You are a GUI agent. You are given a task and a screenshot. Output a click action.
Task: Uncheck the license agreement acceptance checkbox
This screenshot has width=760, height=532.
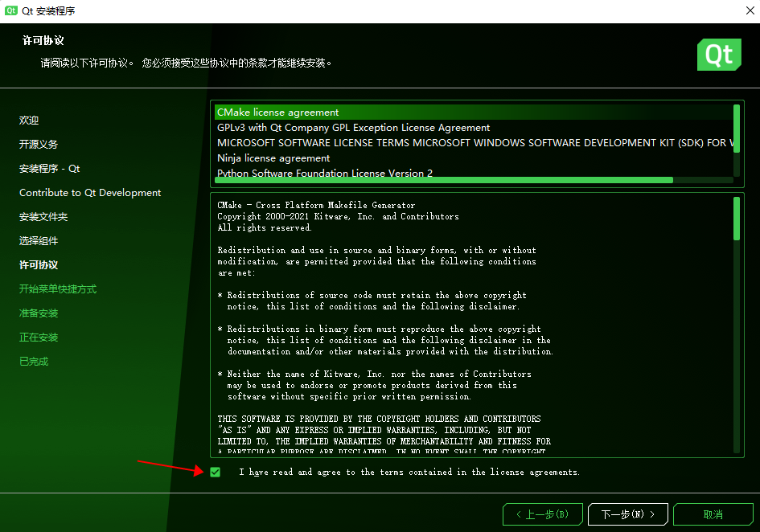pyautogui.click(x=216, y=472)
